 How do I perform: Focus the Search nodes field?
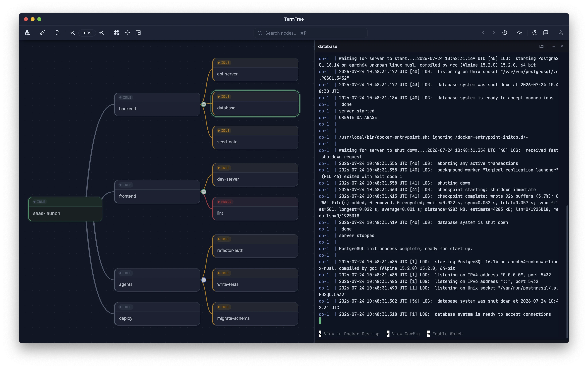[x=310, y=33]
